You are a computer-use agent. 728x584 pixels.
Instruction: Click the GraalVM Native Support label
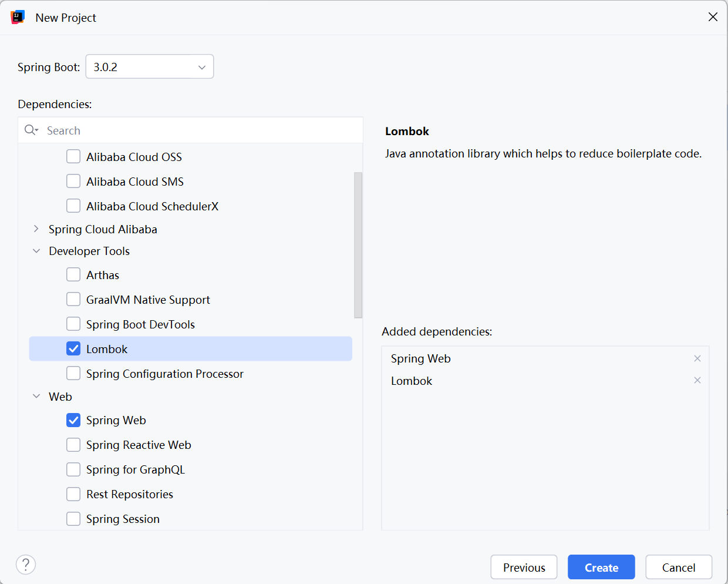[148, 300]
